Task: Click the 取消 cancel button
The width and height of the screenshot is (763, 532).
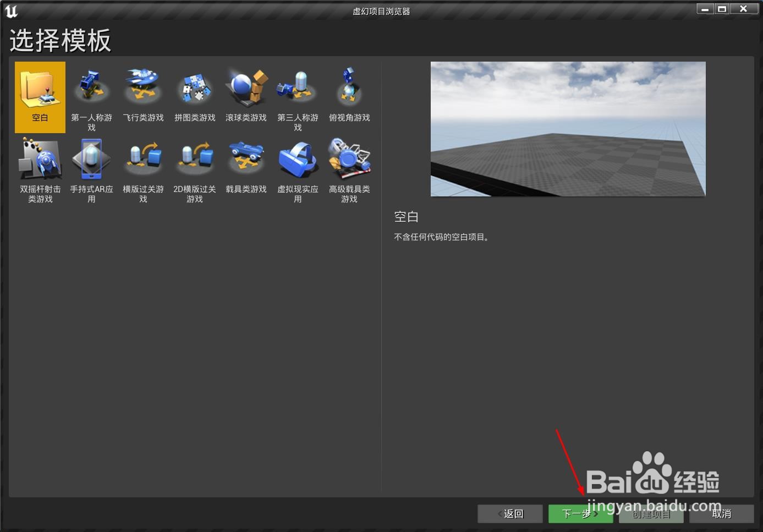Action: 722,514
